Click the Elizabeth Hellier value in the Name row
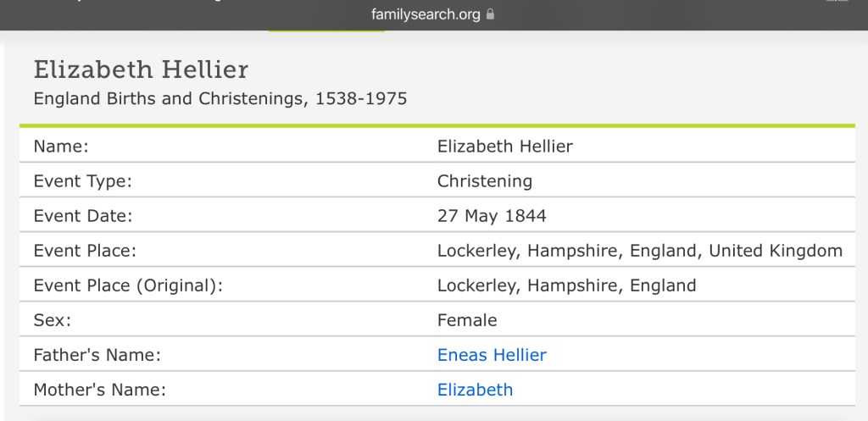868x421 pixels. [x=505, y=146]
